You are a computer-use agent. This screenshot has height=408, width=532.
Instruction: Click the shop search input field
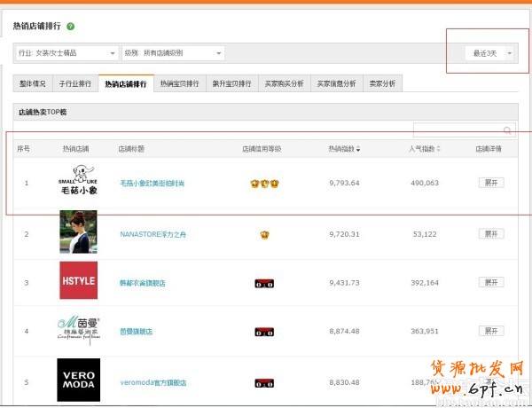point(458,131)
